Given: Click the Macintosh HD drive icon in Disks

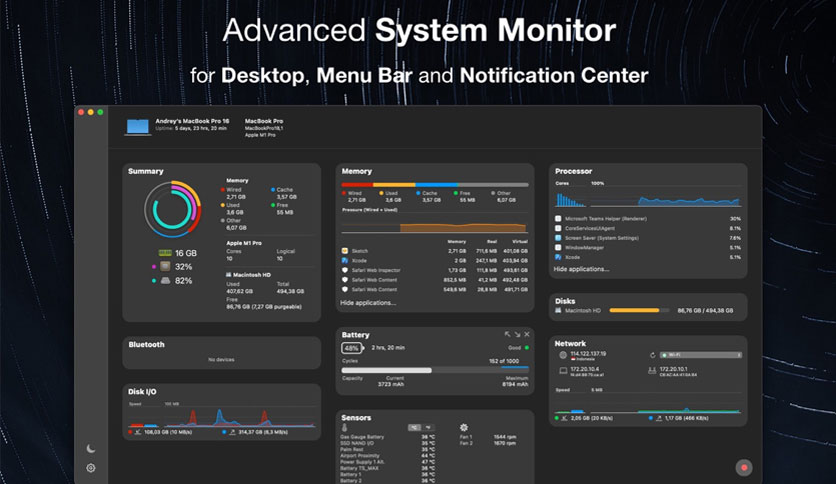Looking at the screenshot, I should (x=558, y=310).
